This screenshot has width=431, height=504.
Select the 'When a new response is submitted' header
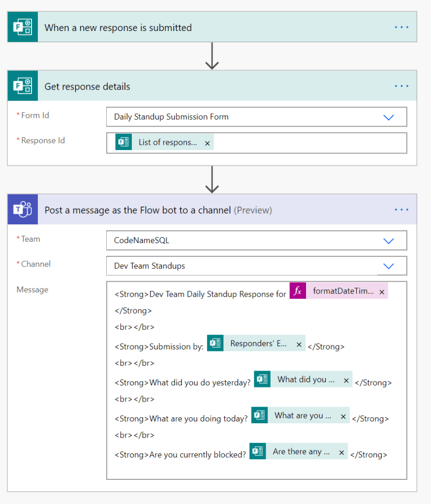pos(118,28)
